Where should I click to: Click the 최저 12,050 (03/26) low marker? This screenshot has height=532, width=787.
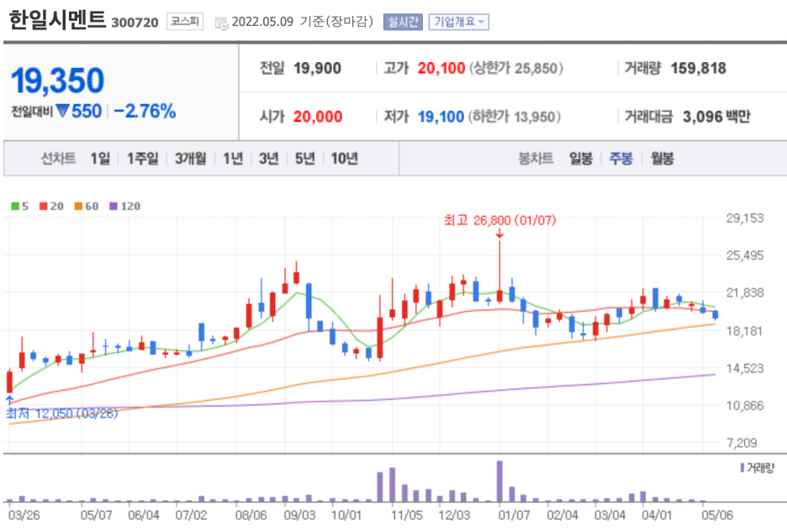pyautogui.click(x=61, y=413)
